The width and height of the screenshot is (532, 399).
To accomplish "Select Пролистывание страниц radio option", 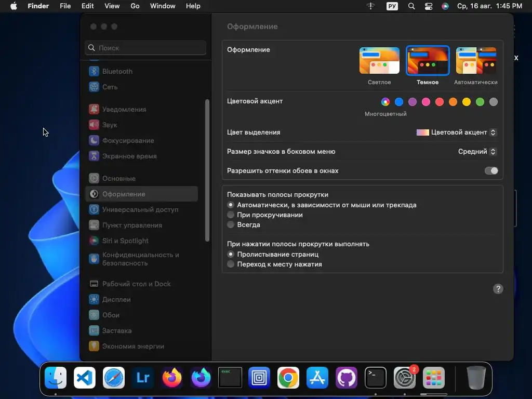I will [231, 254].
